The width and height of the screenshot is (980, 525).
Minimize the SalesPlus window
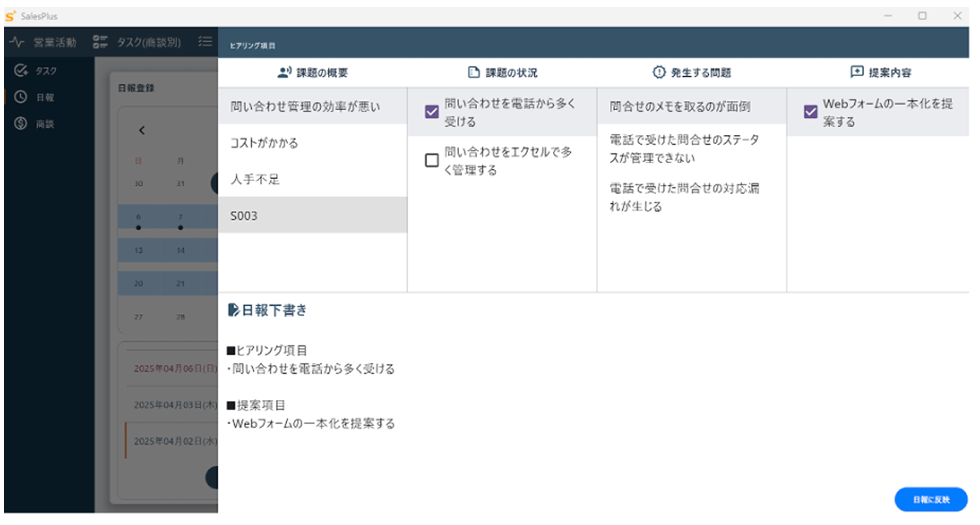point(888,16)
